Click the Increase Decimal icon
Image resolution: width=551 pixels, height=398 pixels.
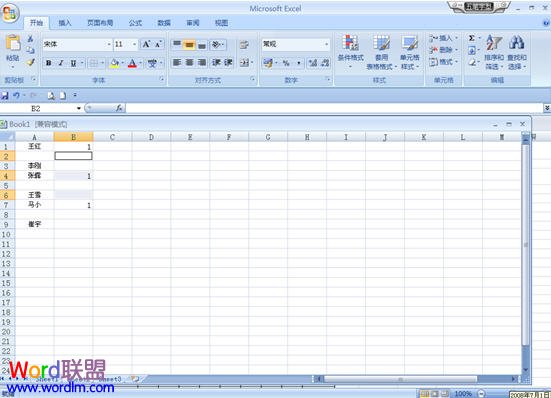pos(312,63)
